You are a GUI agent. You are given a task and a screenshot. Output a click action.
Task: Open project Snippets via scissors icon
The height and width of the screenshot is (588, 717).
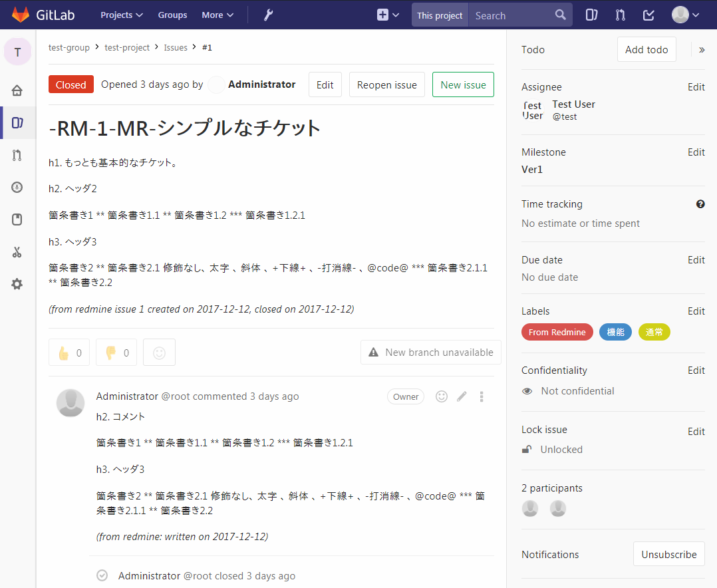[x=17, y=251]
